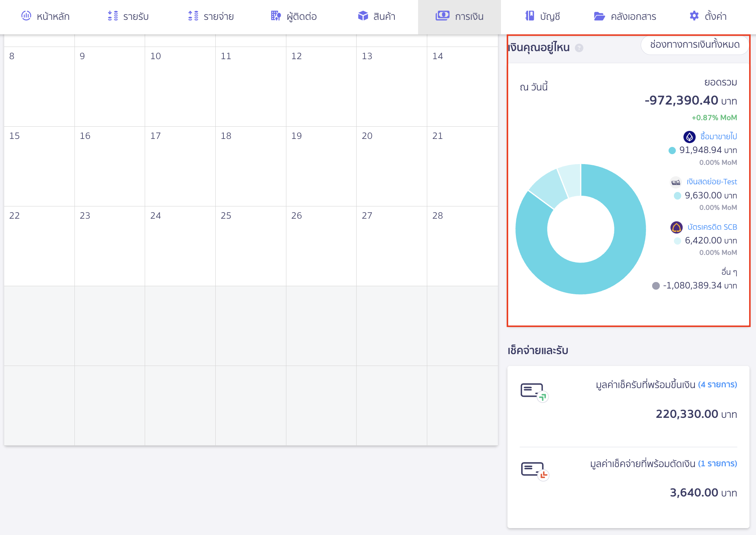The height and width of the screenshot is (535, 756).
Task: Click the คลังเอกสาร folder icon
Action: pos(599,16)
